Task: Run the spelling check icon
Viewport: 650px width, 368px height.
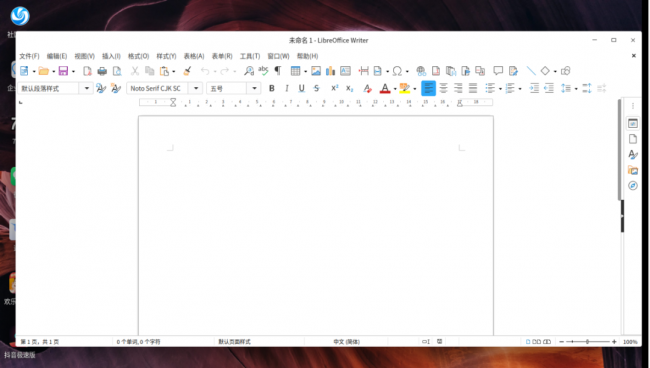Action: pyautogui.click(x=263, y=70)
